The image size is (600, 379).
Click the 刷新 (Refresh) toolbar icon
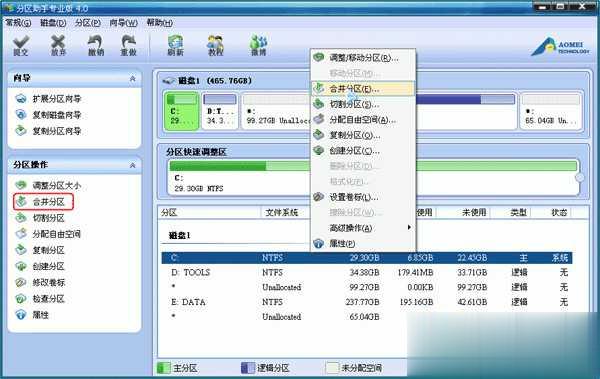(x=175, y=46)
